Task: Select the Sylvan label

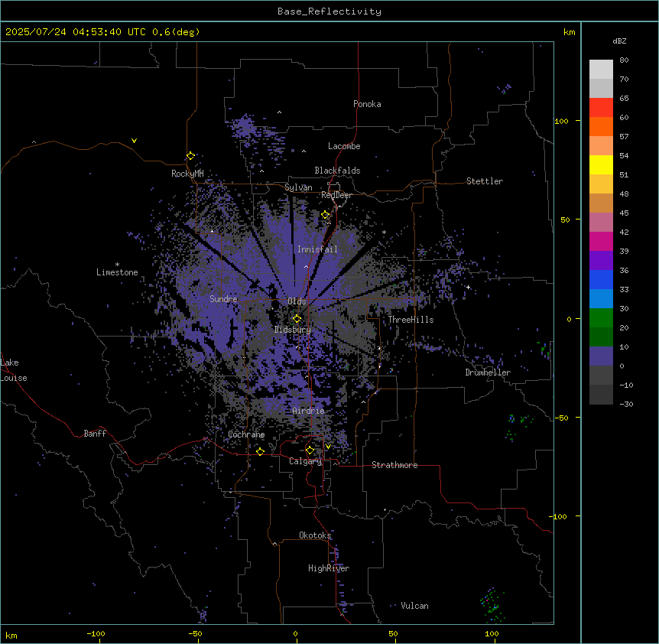Action: [298, 187]
